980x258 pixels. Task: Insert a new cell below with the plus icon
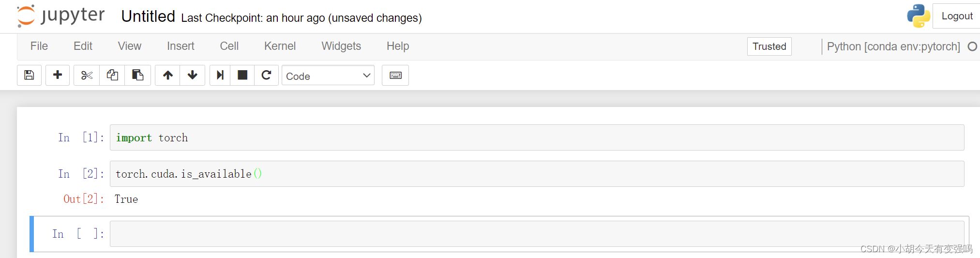58,75
